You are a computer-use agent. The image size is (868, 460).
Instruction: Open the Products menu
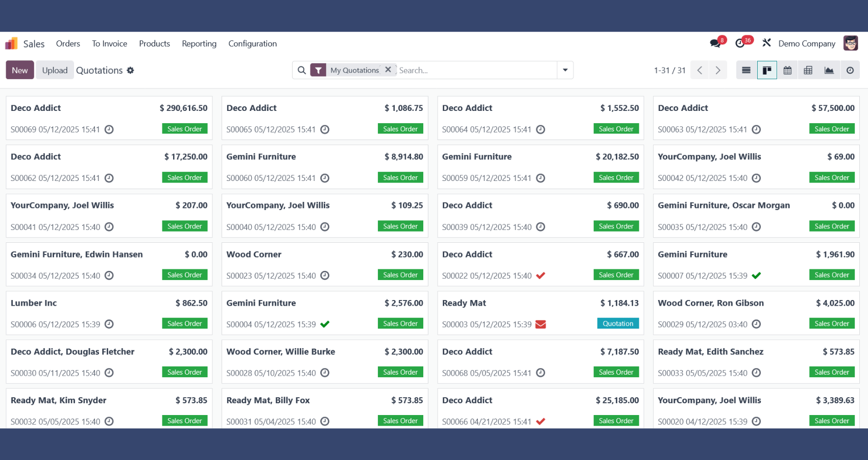click(x=155, y=43)
